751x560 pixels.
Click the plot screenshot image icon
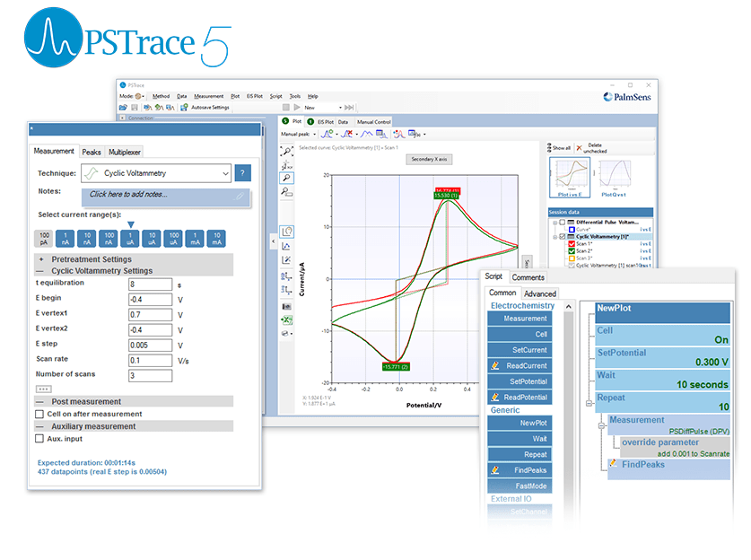(x=286, y=307)
